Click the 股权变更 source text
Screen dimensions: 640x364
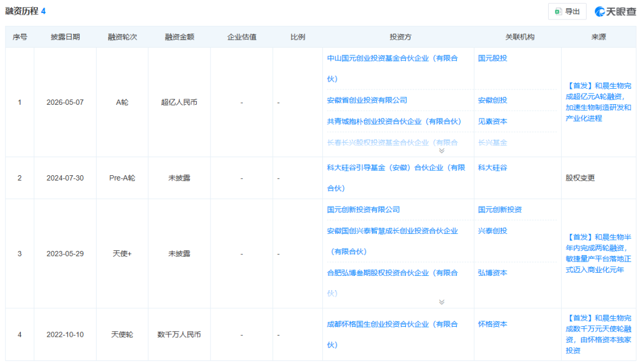580,178
